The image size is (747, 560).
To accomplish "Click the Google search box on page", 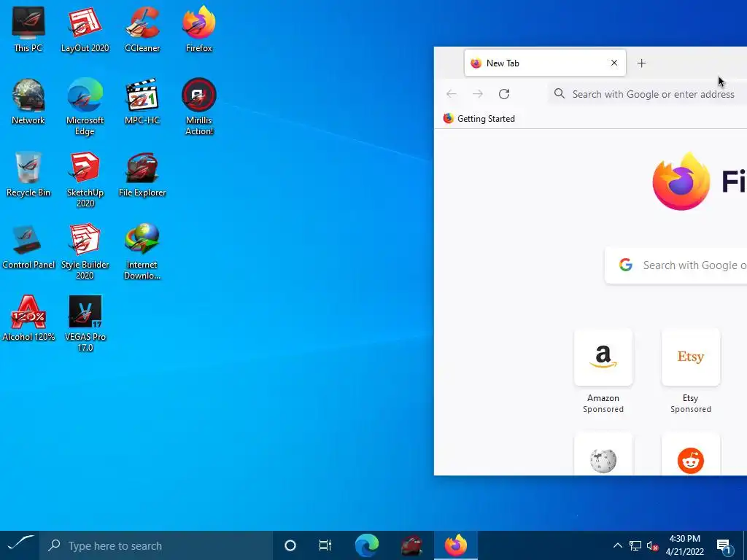I will point(676,265).
